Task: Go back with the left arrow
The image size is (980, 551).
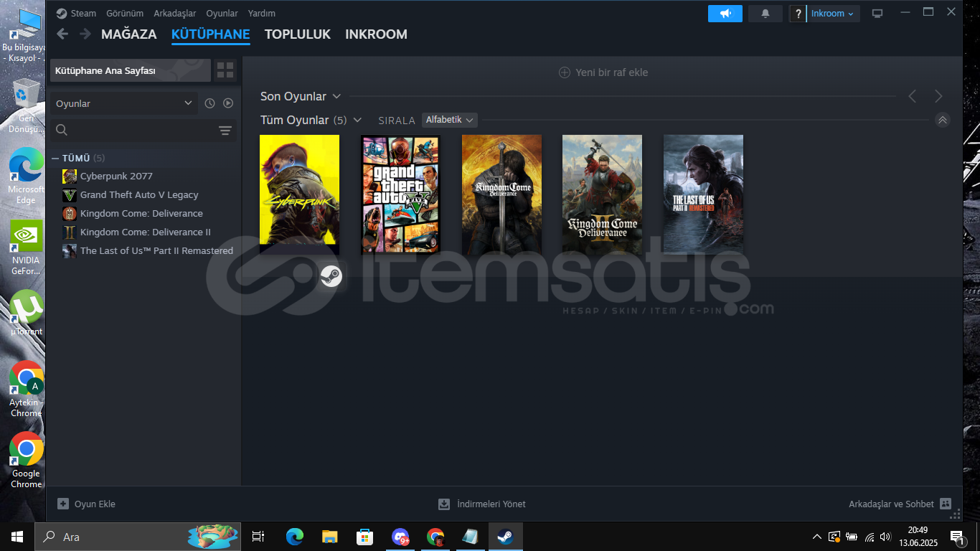Action: pyautogui.click(x=62, y=34)
